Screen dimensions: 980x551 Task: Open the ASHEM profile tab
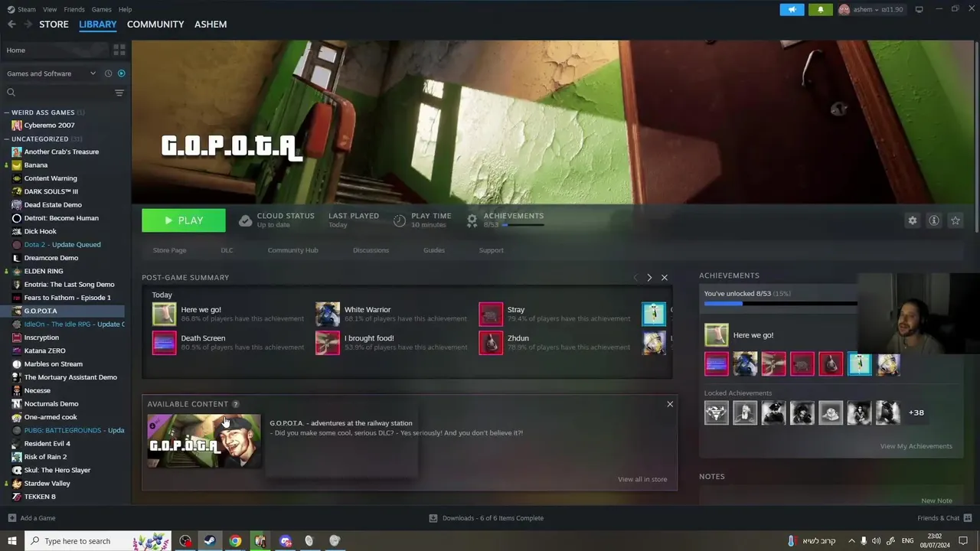tap(211, 24)
